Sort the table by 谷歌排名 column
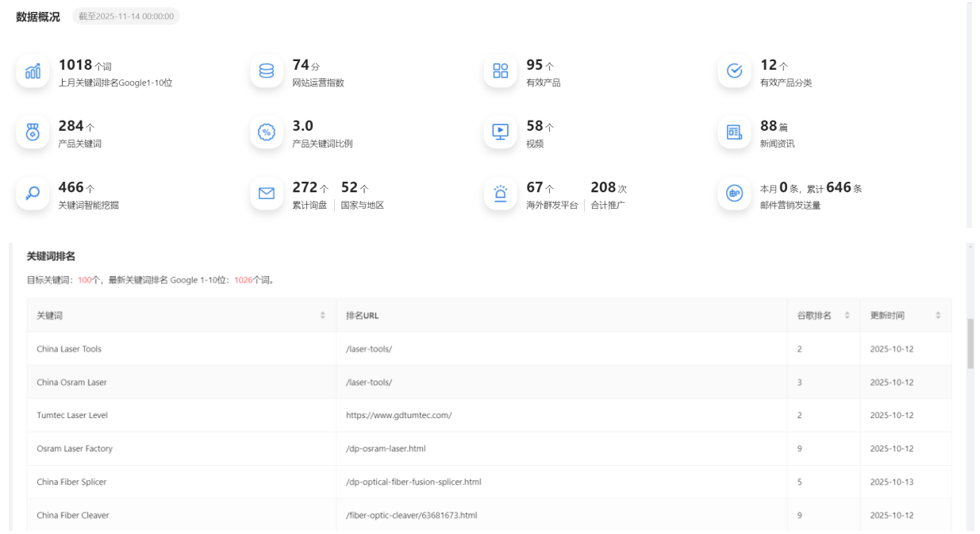The image size is (980, 534). 847,316
